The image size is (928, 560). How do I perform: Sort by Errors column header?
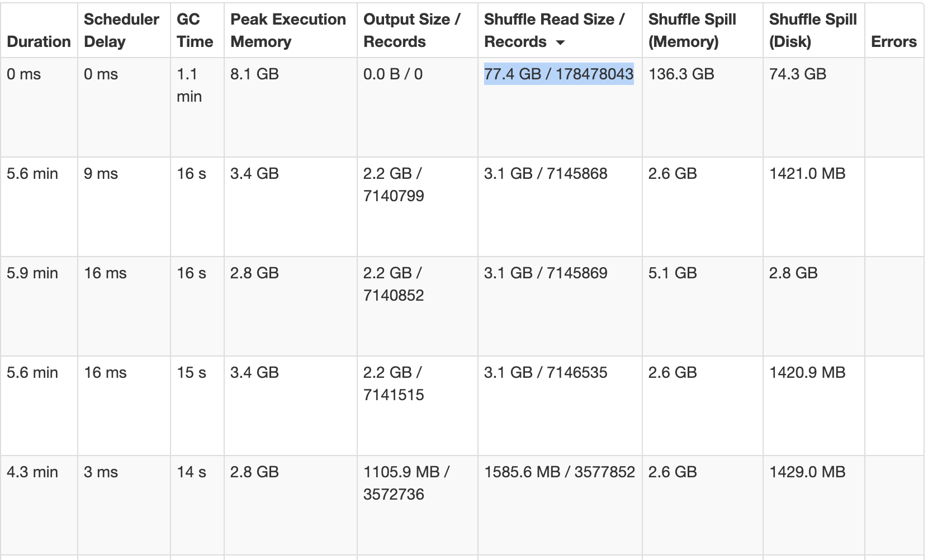click(894, 42)
